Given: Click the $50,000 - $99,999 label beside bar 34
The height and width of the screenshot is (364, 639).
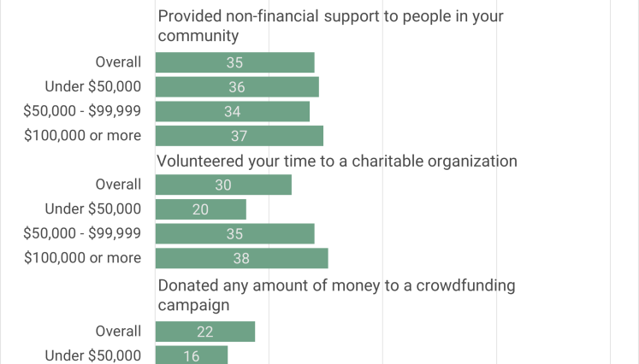Looking at the screenshot, I should pos(82,111).
